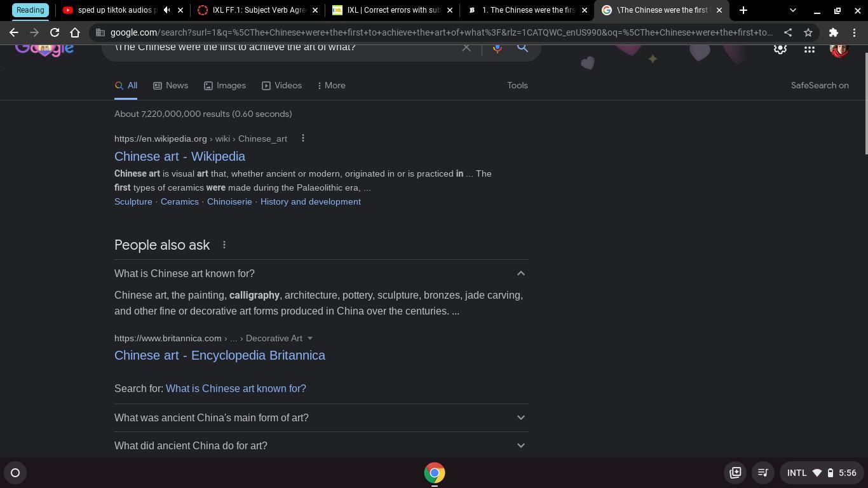Screen dimensions: 868x488
Task: Click the Google search input field
Action: 280,48
